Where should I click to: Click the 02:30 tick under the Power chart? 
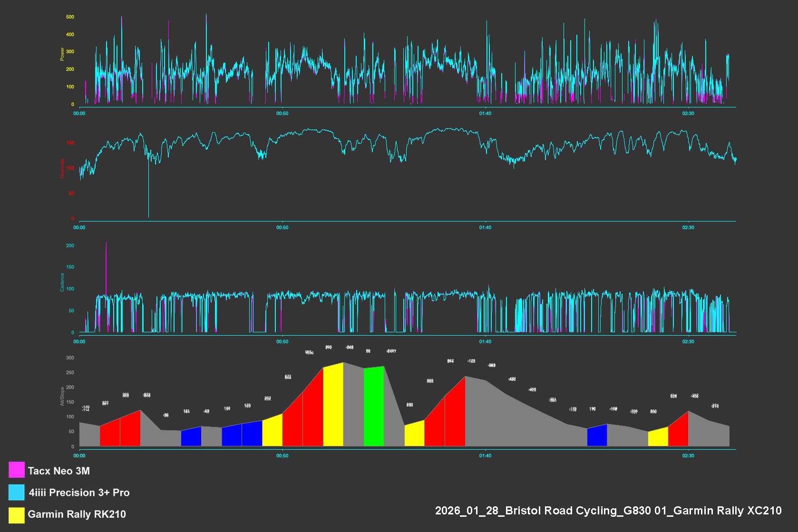tap(688, 114)
